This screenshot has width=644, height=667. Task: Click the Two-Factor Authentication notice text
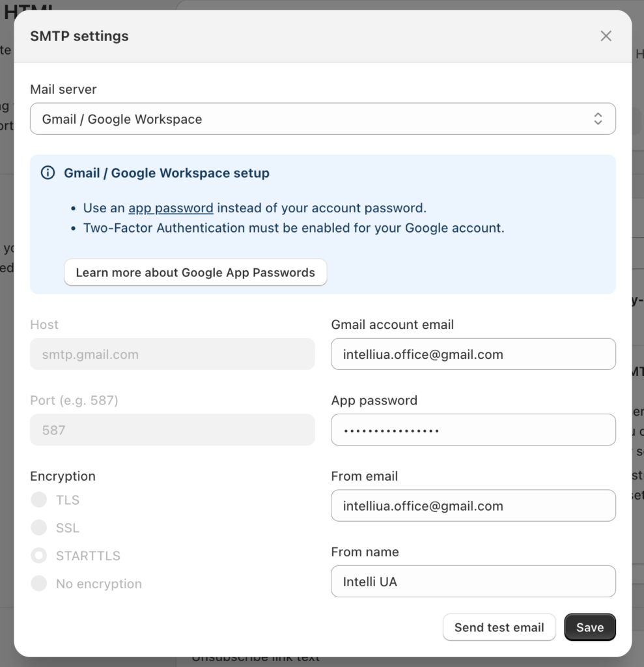pos(294,228)
